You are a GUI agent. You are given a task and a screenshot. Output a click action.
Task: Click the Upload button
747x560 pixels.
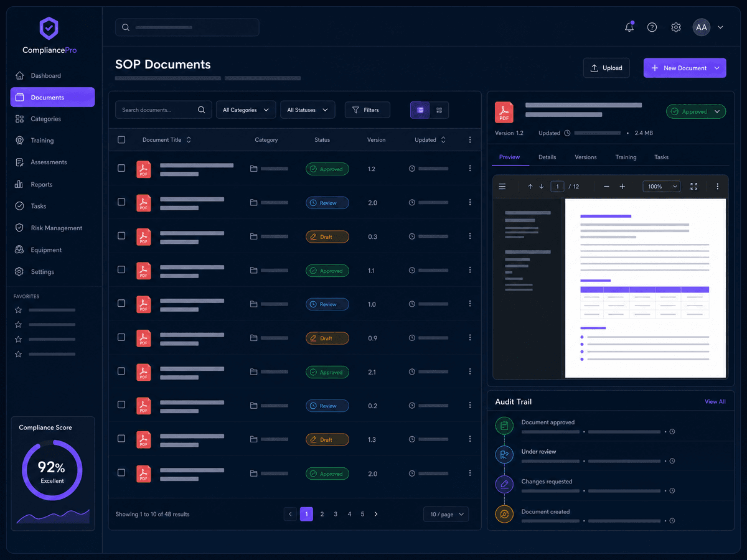(606, 68)
